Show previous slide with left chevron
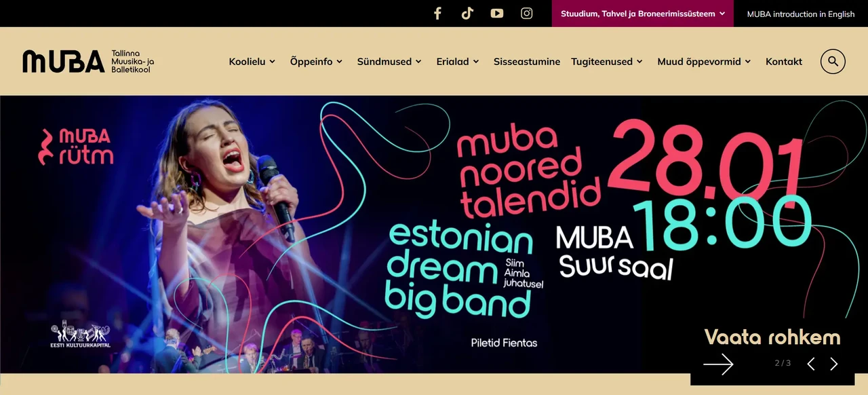 (811, 364)
